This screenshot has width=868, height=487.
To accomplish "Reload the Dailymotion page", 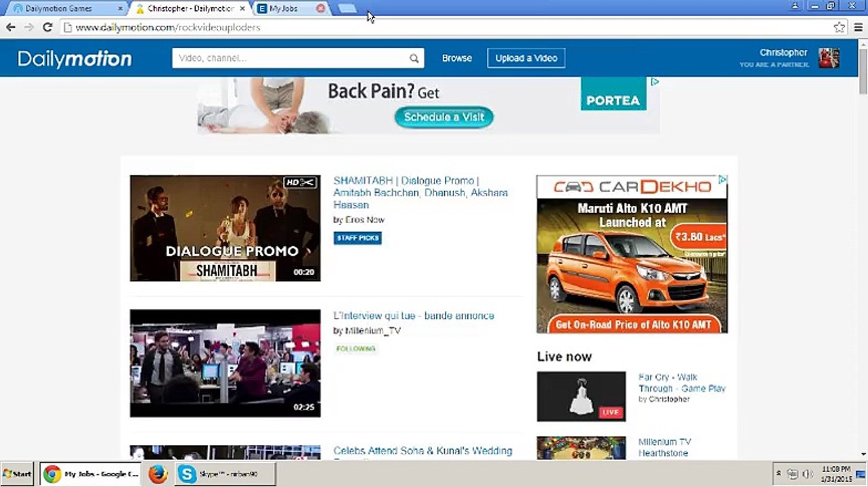I will coord(47,27).
